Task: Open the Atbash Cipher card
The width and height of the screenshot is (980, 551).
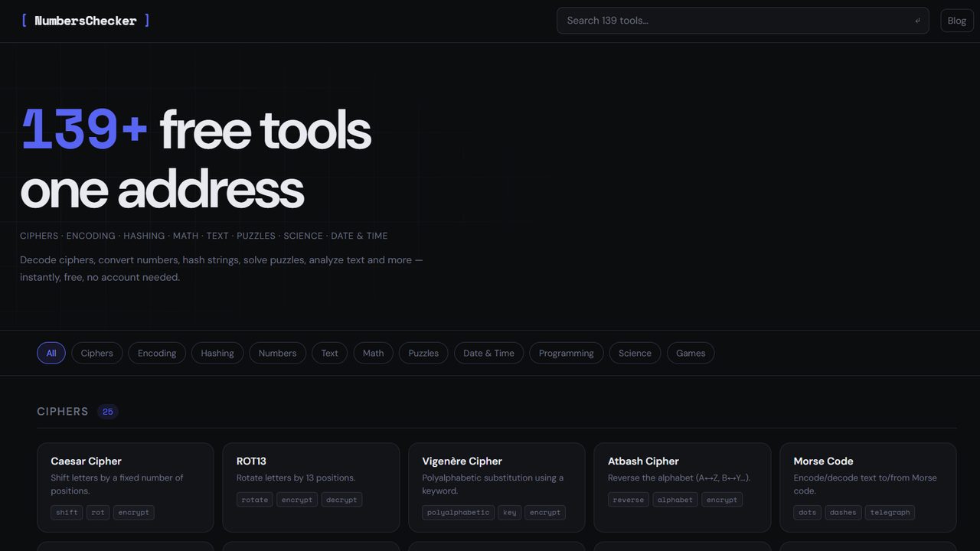Action: click(682, 487)
